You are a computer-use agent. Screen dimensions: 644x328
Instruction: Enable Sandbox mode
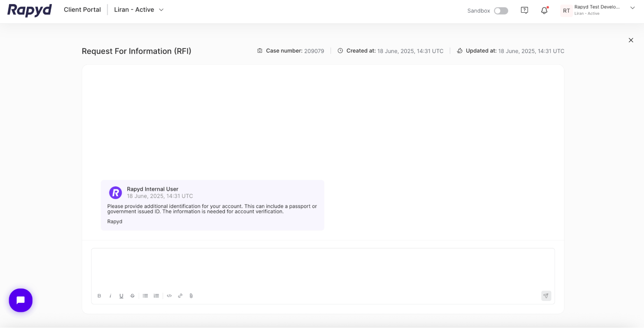click(501, 11)
